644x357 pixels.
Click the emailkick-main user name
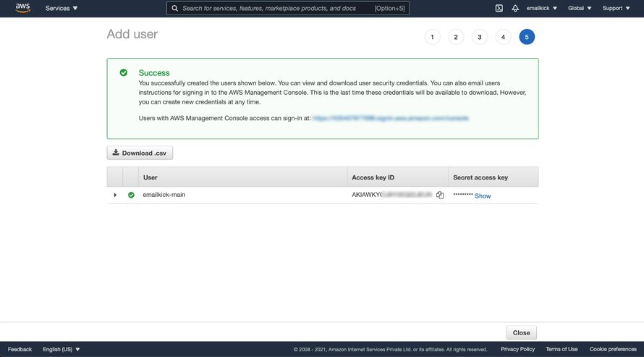pyautogui.click(x=164, y=195)
